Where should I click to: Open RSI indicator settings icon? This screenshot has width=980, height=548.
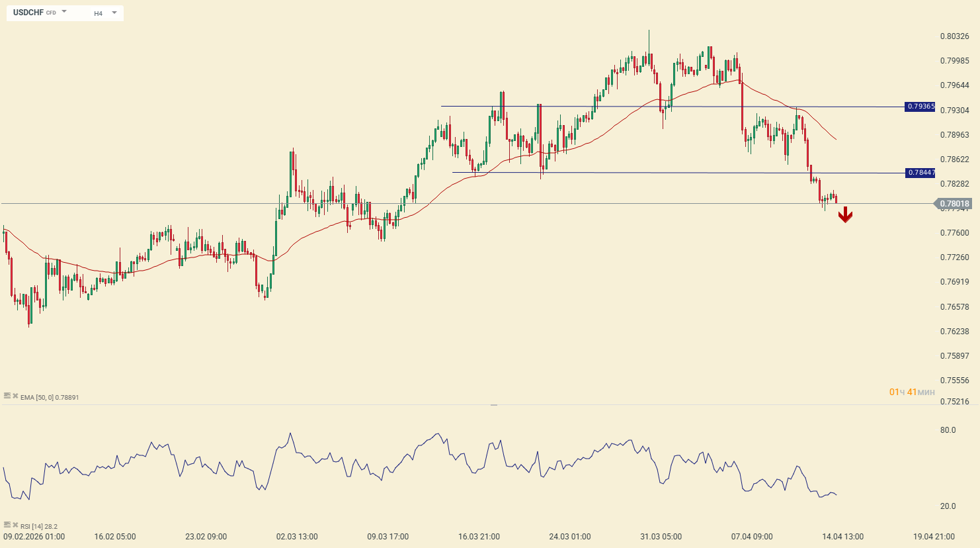[7, 524]
